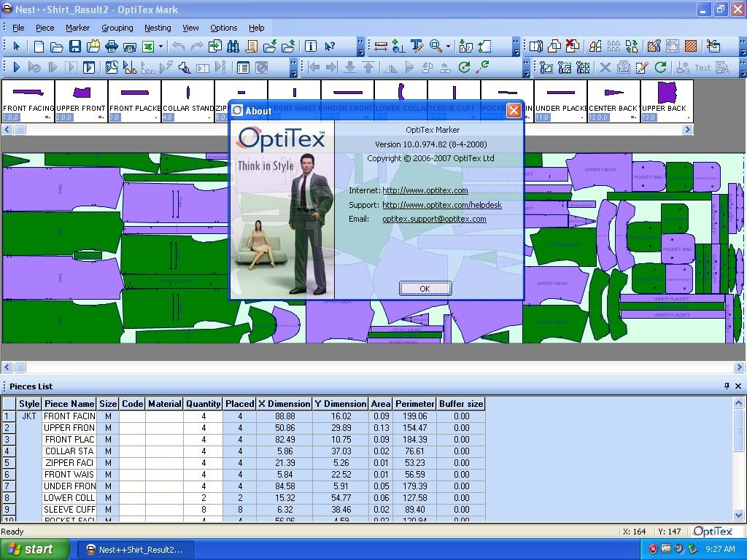Open the optitex.com/helpdesk support link
This screenshot has width=747, height=560.
point(441,205)
